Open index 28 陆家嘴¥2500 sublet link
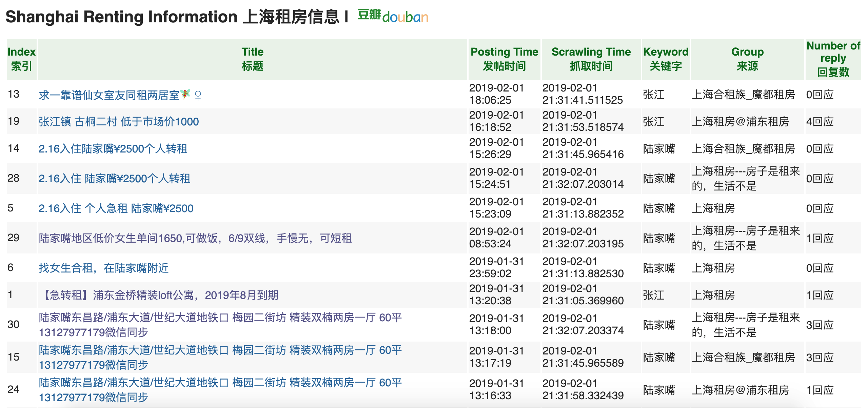 114,179
